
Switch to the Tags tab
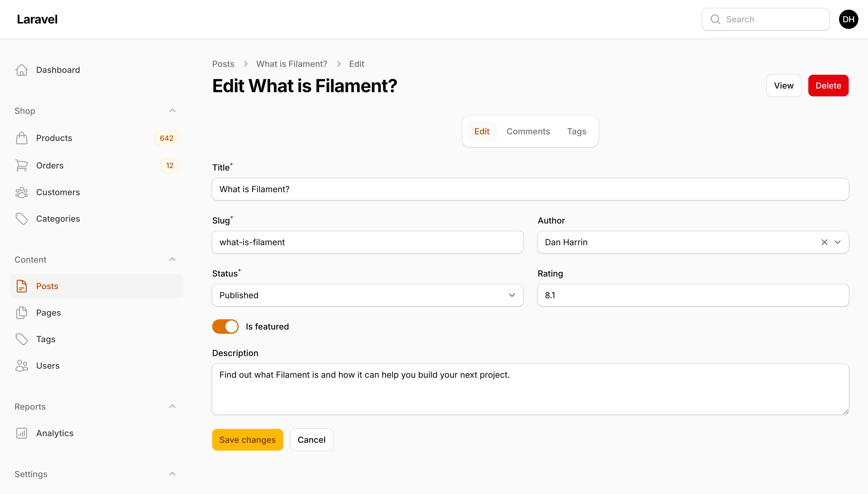pos(577,131)
